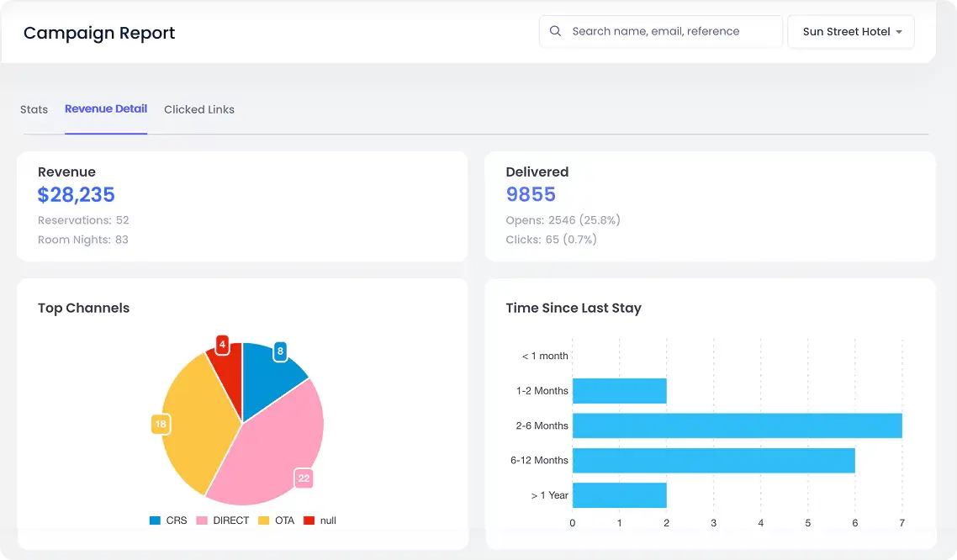Click the 1-2 Months bar
This screenshot has width=957, height=560.
pos(619,391)
